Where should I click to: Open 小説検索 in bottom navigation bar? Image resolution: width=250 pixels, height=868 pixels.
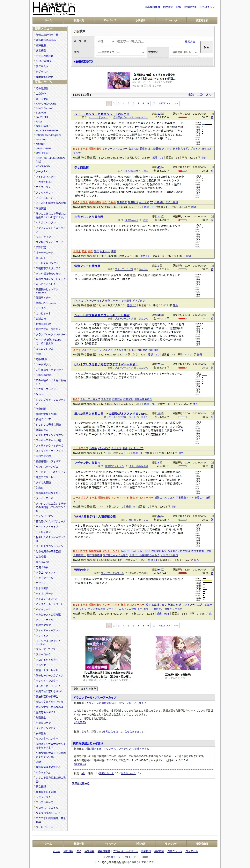click(x=140, y=844)
